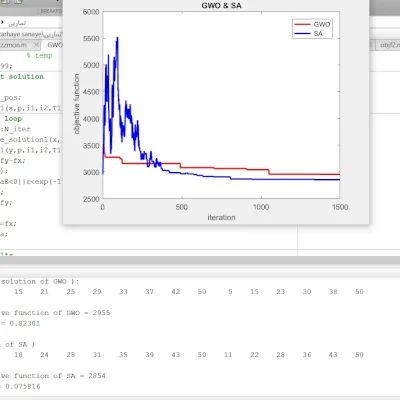Click the blue SA curve peak near 5500
Screen dimensions: 400x400
tap(117, 39)
